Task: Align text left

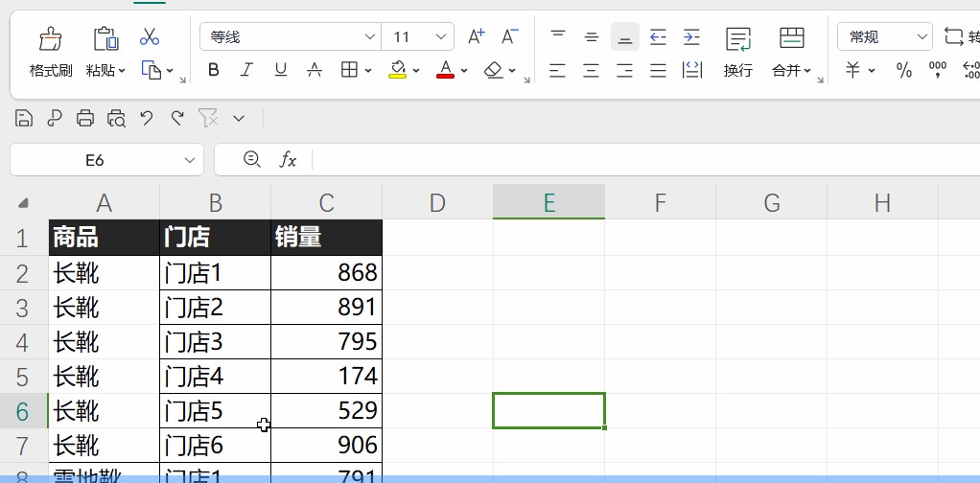Action: (x=557, y=70)
